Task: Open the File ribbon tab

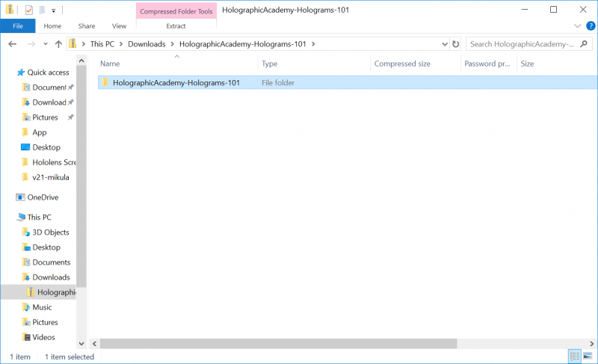Action: (17, 26)
